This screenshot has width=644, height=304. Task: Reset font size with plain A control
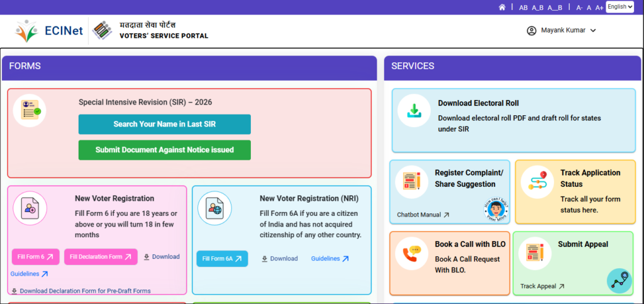589,8
